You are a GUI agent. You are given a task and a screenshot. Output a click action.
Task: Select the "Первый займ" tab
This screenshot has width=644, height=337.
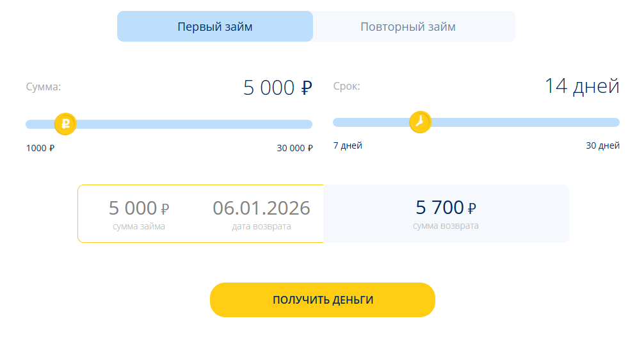tap(215, 27)
